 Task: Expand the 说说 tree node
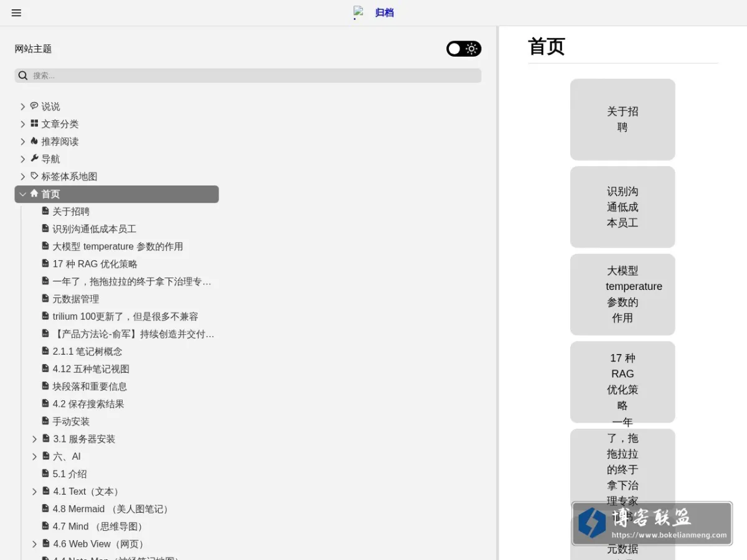23,107
